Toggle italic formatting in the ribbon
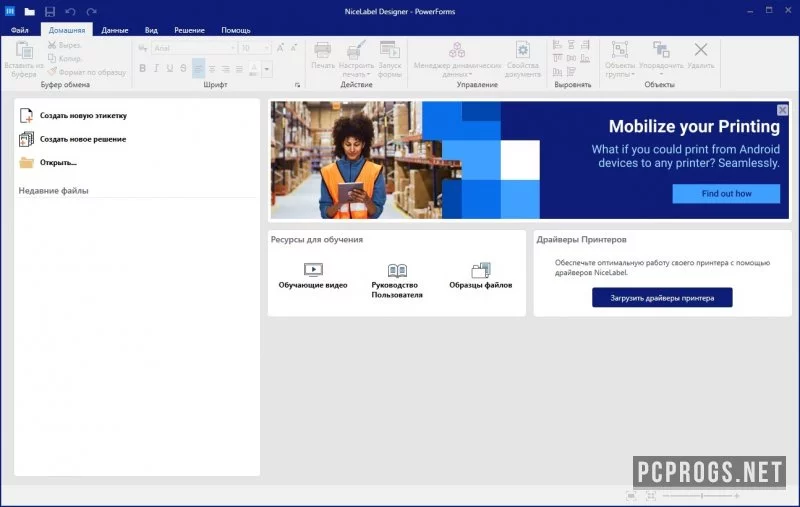The width and height of the screenshot is (800, 507). [x=156, y=68]
